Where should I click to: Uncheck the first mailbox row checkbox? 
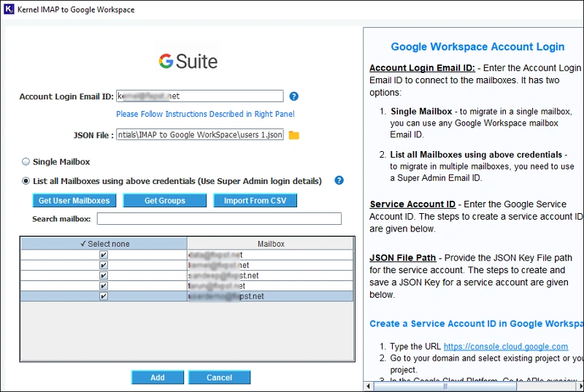[104, 255]
